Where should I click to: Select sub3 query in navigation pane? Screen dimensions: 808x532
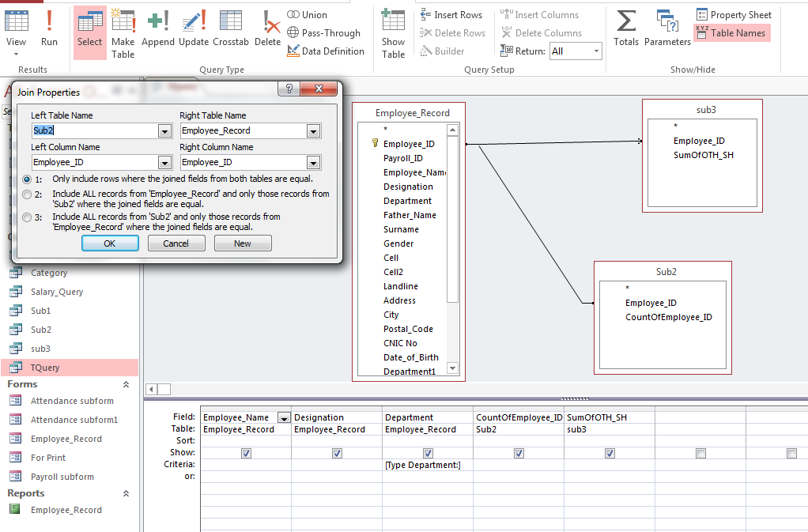pyautogui.click(x=40, y=349)
